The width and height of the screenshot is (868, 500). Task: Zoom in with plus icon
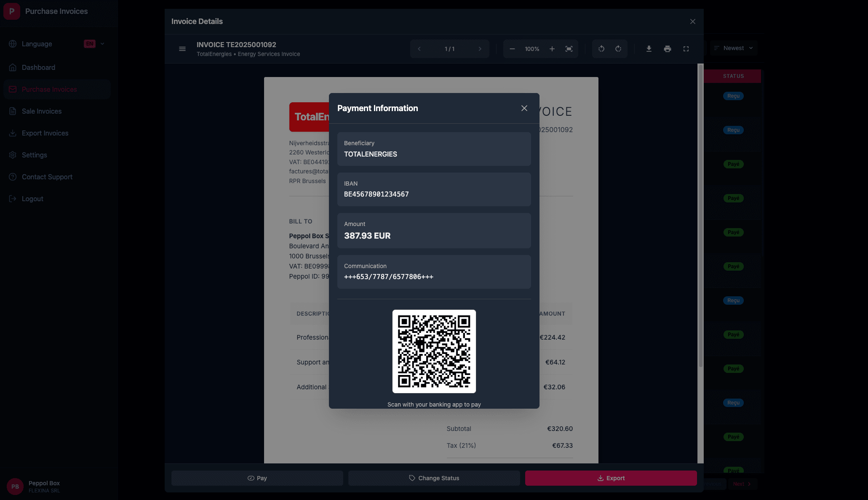tap(552, 49)
